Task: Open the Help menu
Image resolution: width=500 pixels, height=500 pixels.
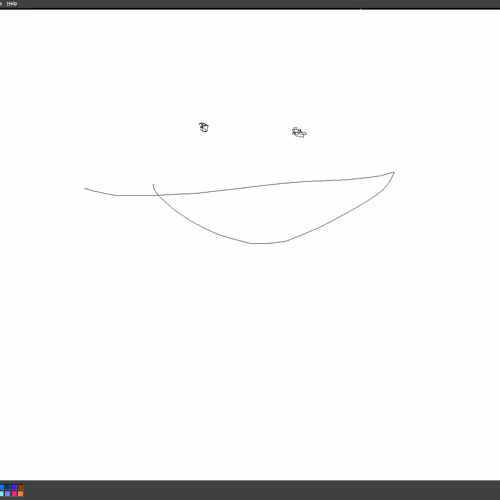Action: coord(12,3)
